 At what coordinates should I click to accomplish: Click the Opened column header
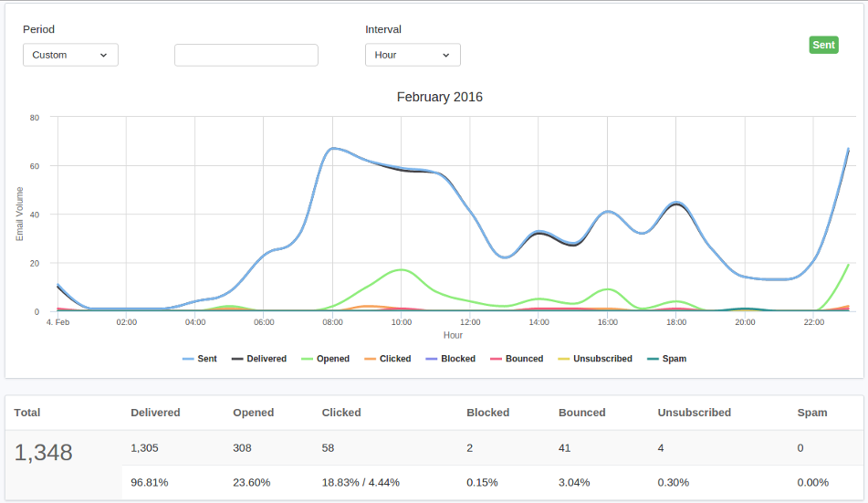click(x=254, y=413)
